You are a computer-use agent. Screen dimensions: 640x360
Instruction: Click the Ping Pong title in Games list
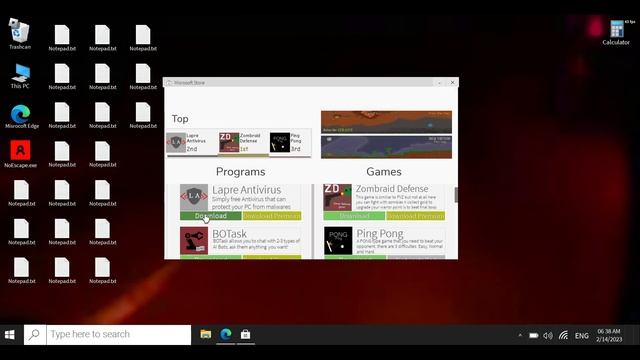pos(380,233)
